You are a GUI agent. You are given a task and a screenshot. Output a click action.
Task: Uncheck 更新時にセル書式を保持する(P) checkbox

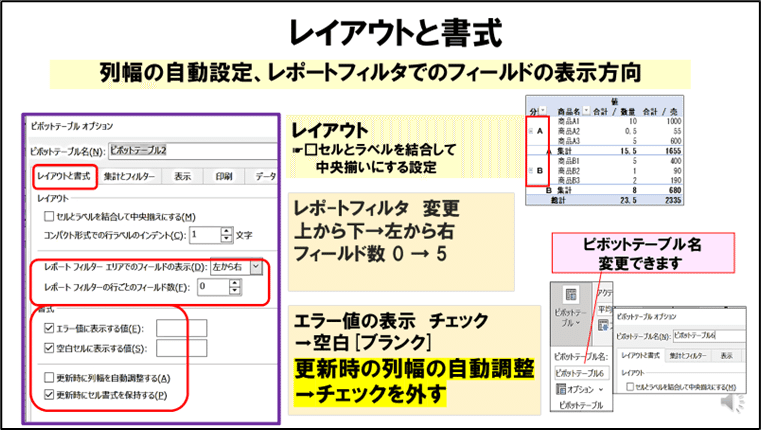pos(49,395)
